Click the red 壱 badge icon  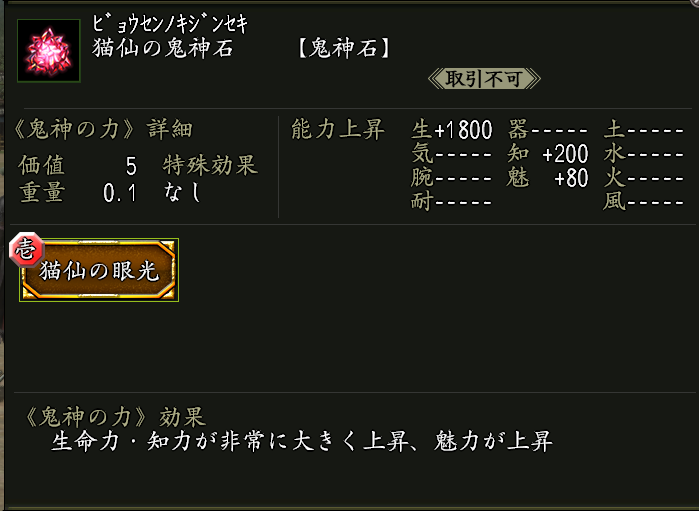pos(24,250)
